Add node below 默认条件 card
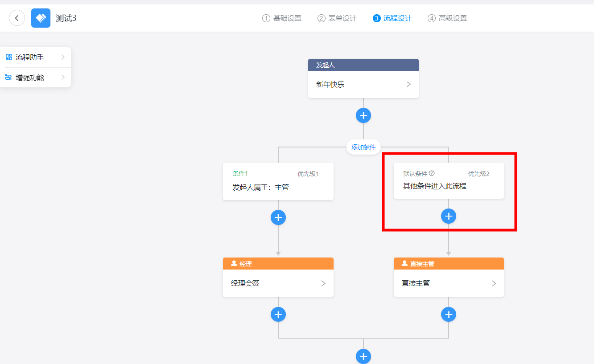Image resolution: width=594 pixels, height=364 pixels. click(x=449, y=217)
